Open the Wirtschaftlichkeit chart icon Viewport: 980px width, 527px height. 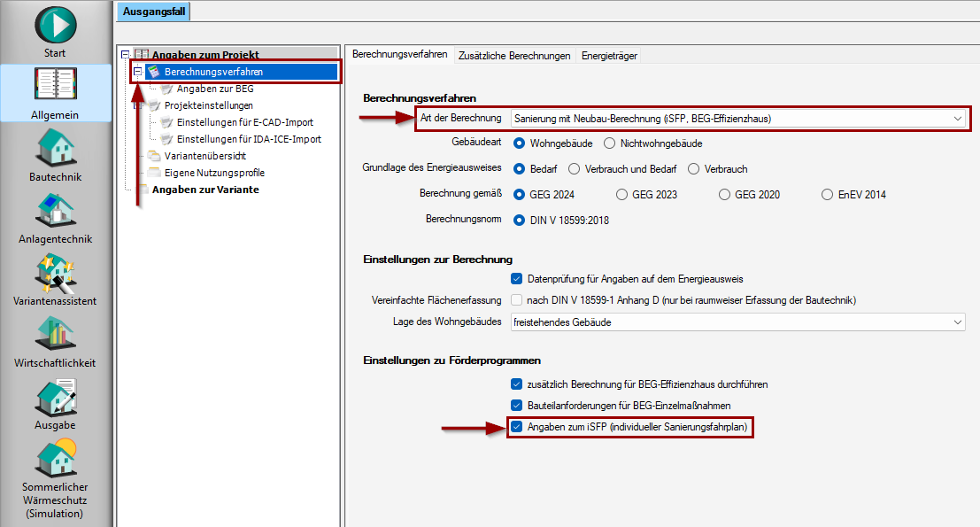(55, 334)
